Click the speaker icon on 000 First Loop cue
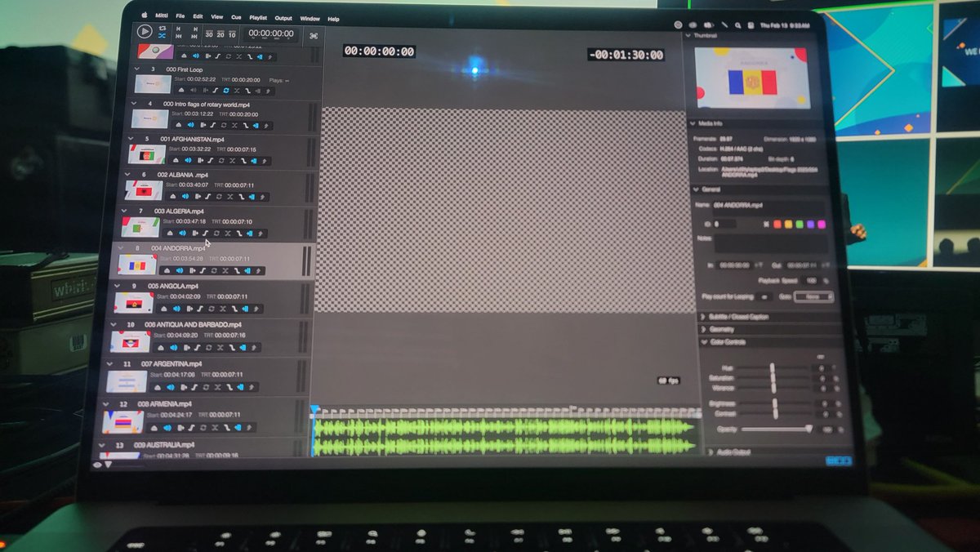Image resolution: width=980 pixels, height=552 pixels. pos(192,90)
